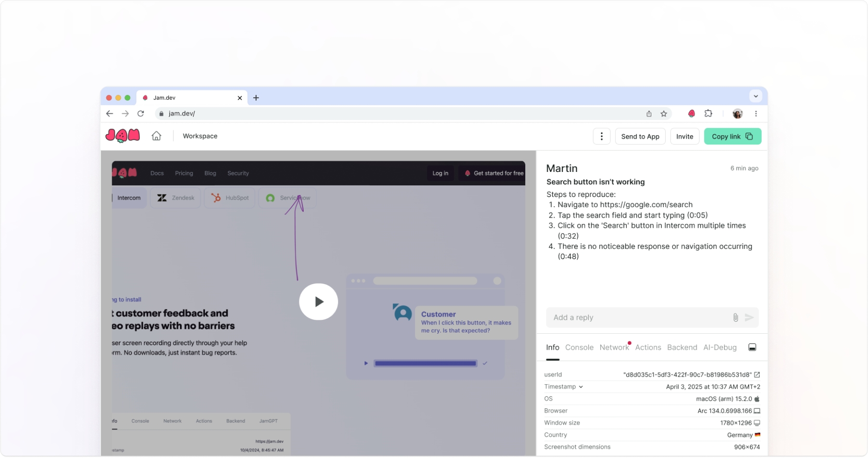This screenshot has height=458, width=868.
Task: Click the Add a reply input field
Action: coord(638,317)
